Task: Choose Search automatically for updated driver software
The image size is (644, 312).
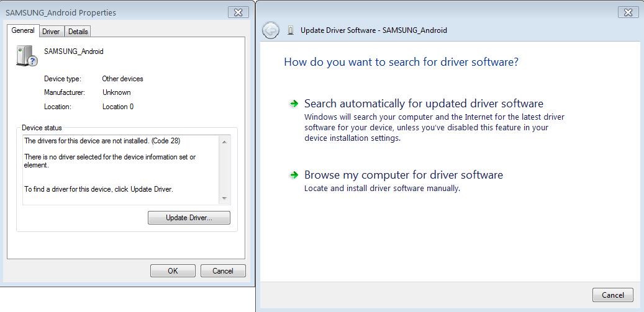Action: tap(424, 104)
